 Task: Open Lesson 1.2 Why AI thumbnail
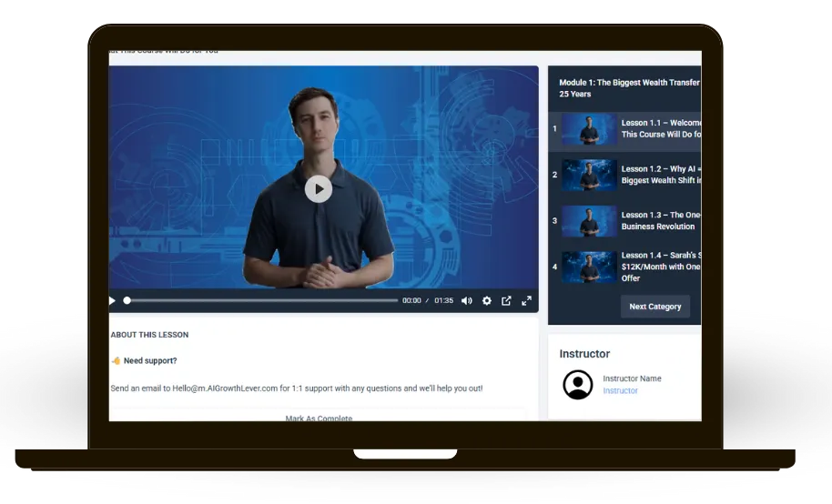(589, 175)
